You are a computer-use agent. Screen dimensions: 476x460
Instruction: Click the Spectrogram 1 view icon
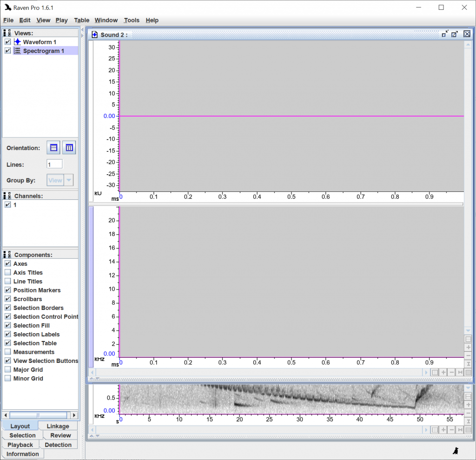[x=17, y=51]
